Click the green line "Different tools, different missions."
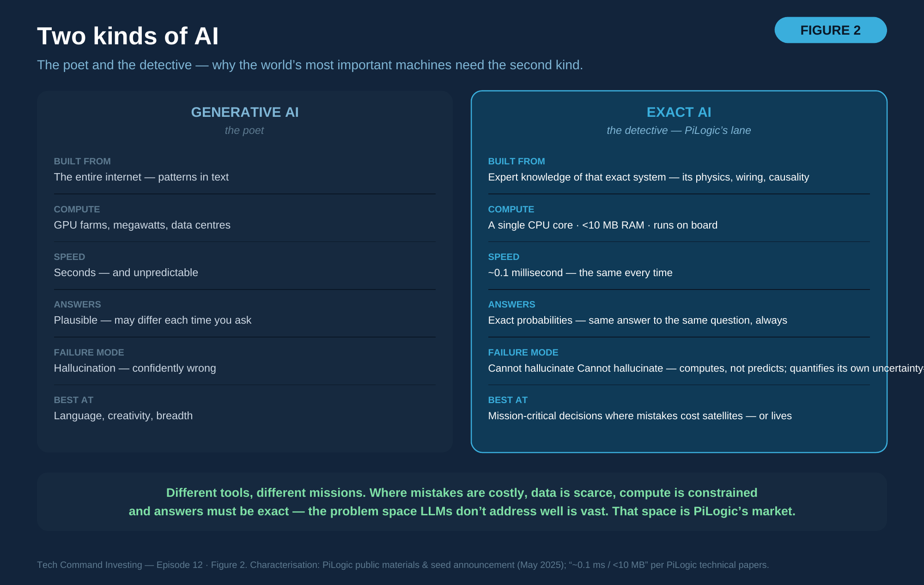 point(462,493)
